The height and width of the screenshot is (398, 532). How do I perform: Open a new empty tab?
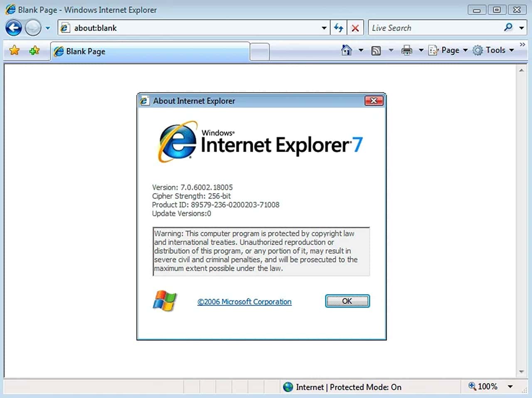tap(260, 52)
